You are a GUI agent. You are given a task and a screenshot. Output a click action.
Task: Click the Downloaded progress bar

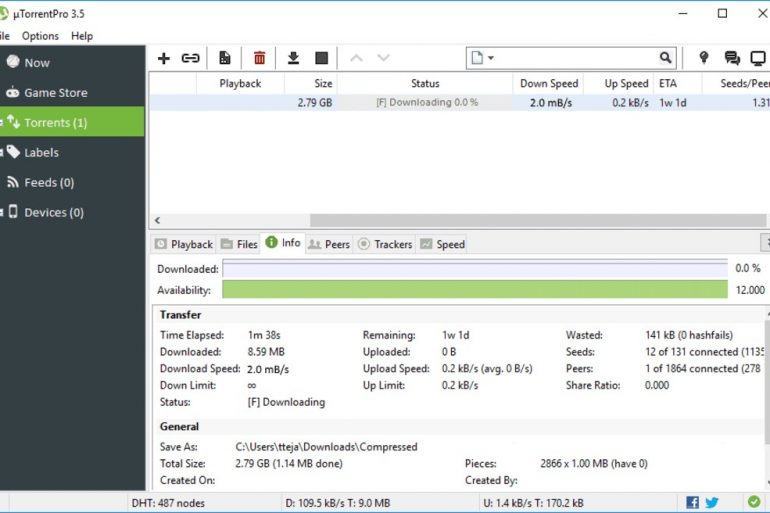(x=475, y=269)
